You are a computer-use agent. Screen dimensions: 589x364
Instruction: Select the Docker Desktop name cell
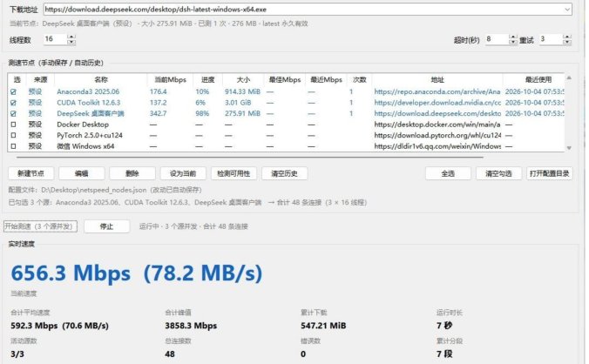pyautogui.click(x=83, y=125)
